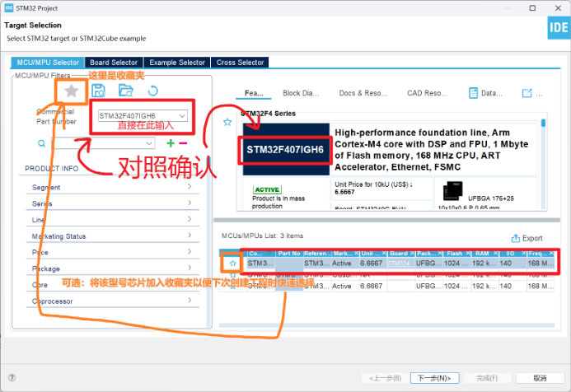Viewport: 571px width, 392px height.
Task: Maximize the STM32 Project window
Action: (532, 8)
